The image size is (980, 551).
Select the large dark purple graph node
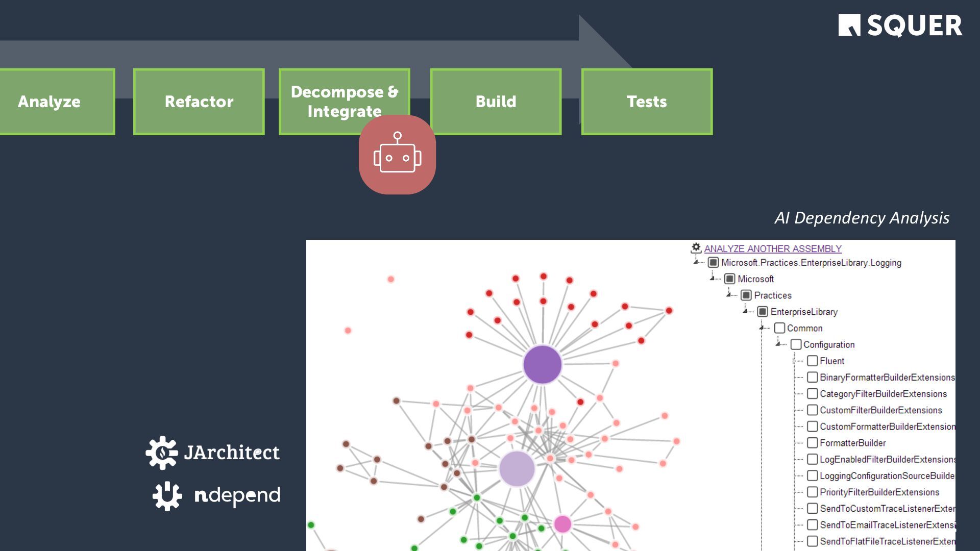(x=542, y=364)
